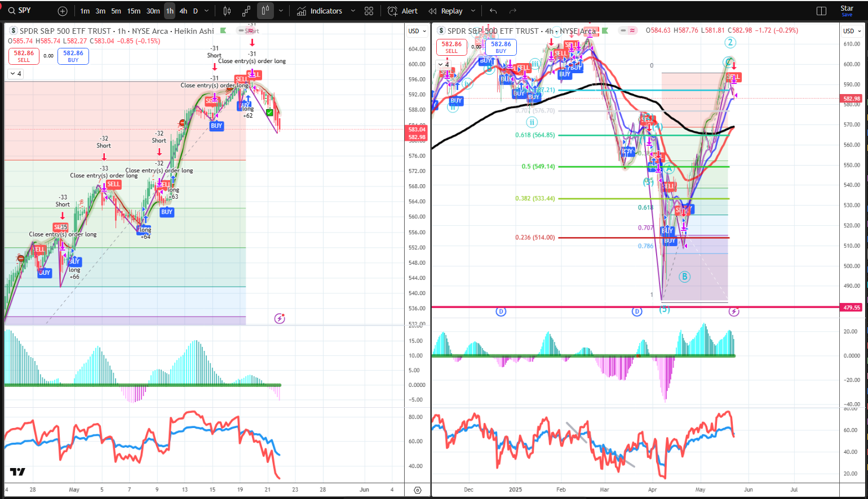Select the 1h timeframe
The height and width of the screenshot is (499, 868).
pos(170,11)
